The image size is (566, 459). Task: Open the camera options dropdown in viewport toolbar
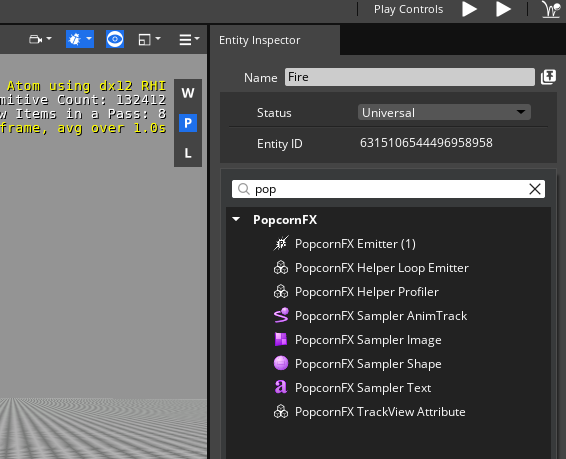tap(40, 39)
